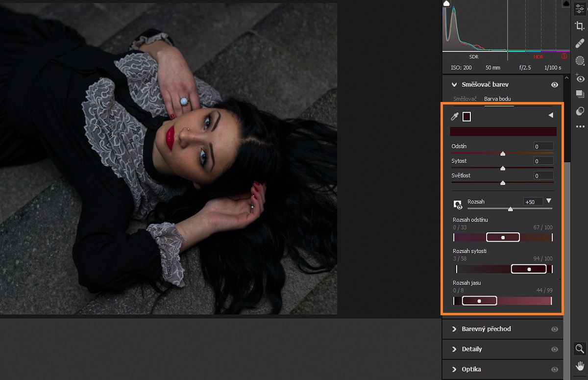Expand the Detaily section
This screenshot has width=588, height=380.
click(454, 349)
